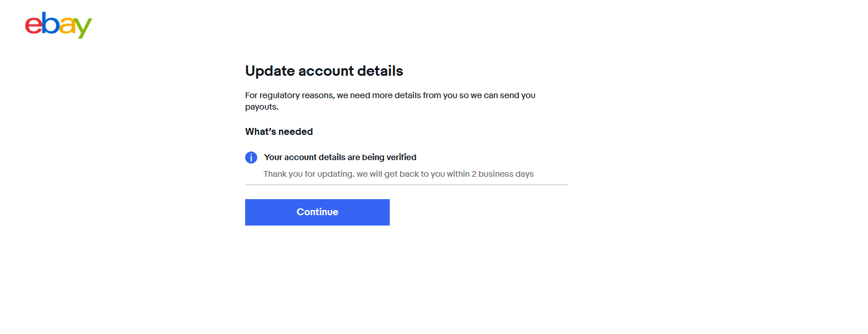The width and height of the screenshot is (868, 334).
Task: Click the word 'verified' in the status line
Action: click(401, 157)
